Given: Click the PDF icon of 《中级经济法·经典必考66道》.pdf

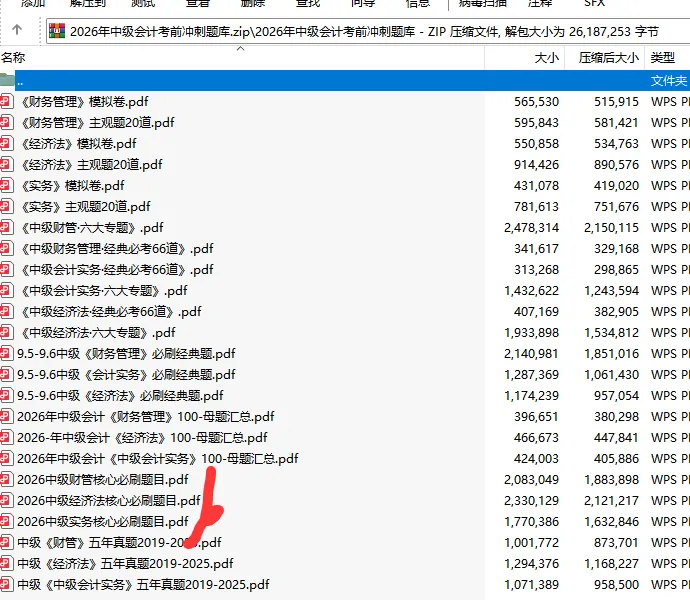Looking at the screenshot, I should tap(6, 311).
